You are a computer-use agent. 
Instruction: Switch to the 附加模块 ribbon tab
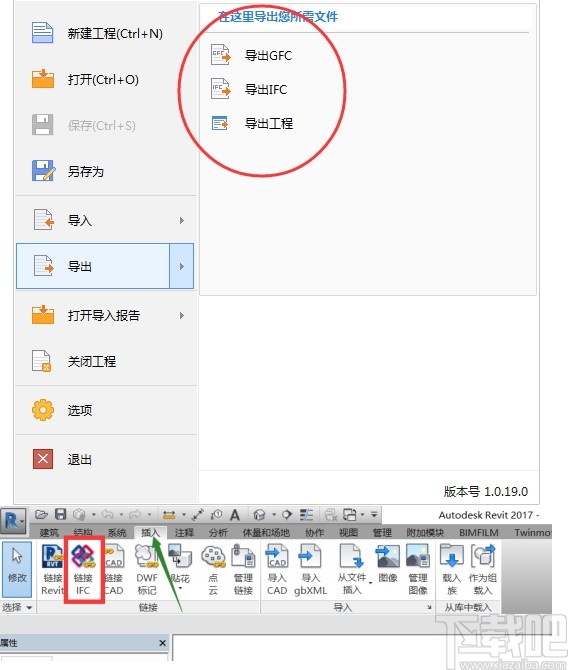425,532
